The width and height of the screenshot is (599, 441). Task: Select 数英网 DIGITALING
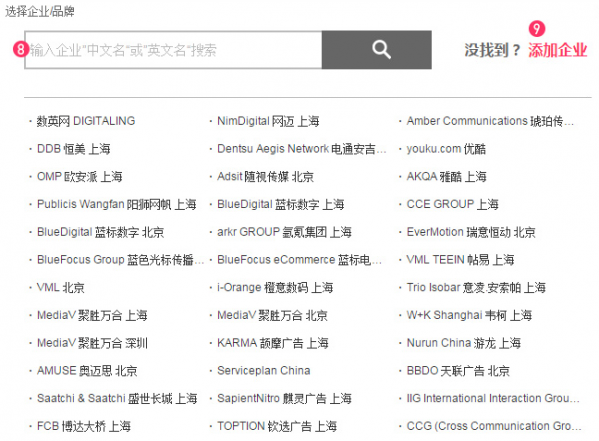pos(86,121)
